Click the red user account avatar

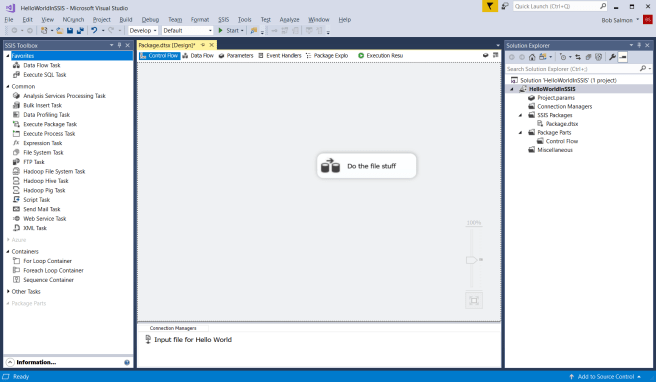click(648, 20)
